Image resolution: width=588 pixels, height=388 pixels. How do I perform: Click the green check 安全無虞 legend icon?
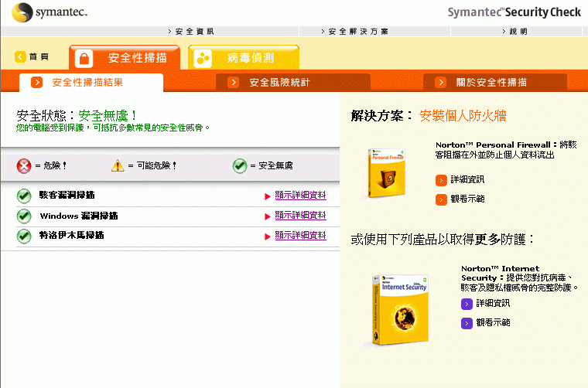point(240,166)
